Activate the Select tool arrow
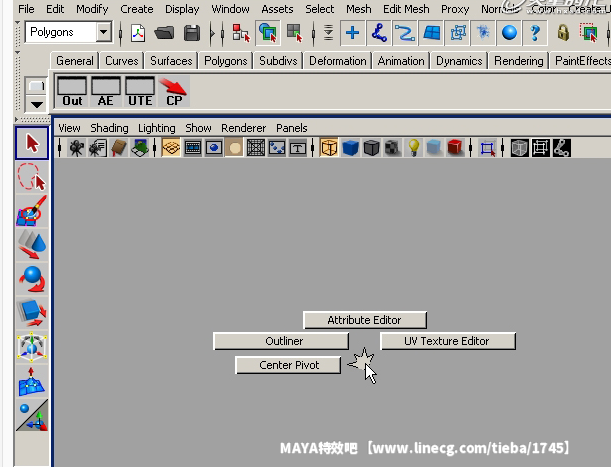The height and width of the screenshot is (467, 611). [x=32, y=143]
